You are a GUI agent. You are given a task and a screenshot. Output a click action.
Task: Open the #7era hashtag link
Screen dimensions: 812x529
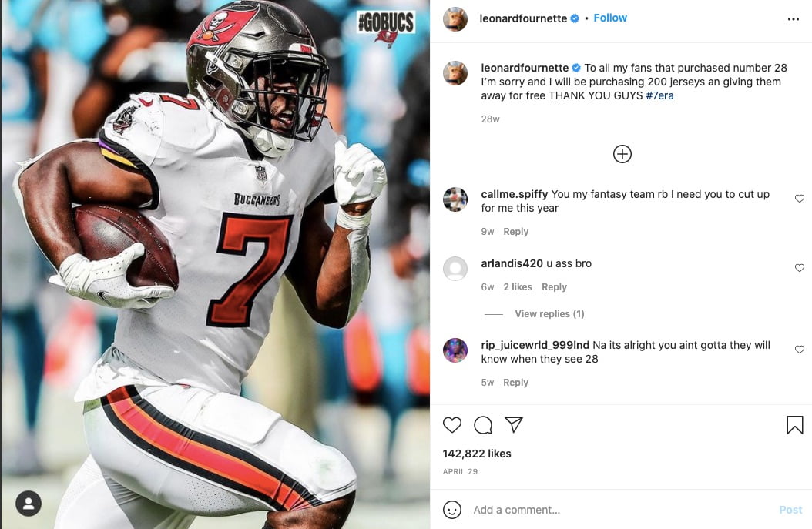coord(659,95)
